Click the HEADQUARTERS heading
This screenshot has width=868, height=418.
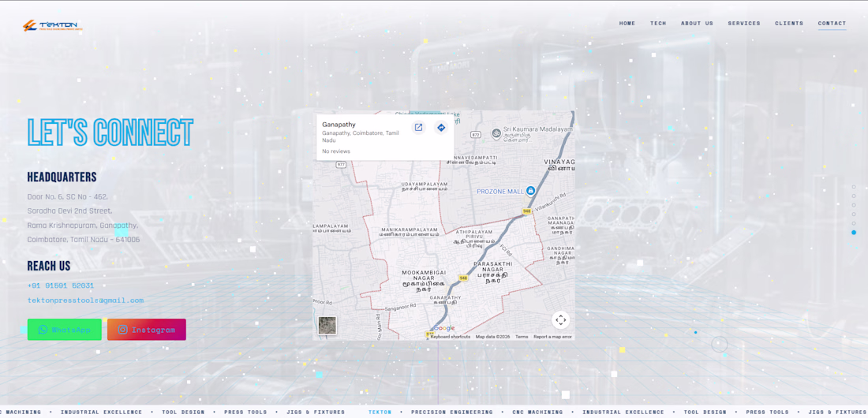point(62,177)
